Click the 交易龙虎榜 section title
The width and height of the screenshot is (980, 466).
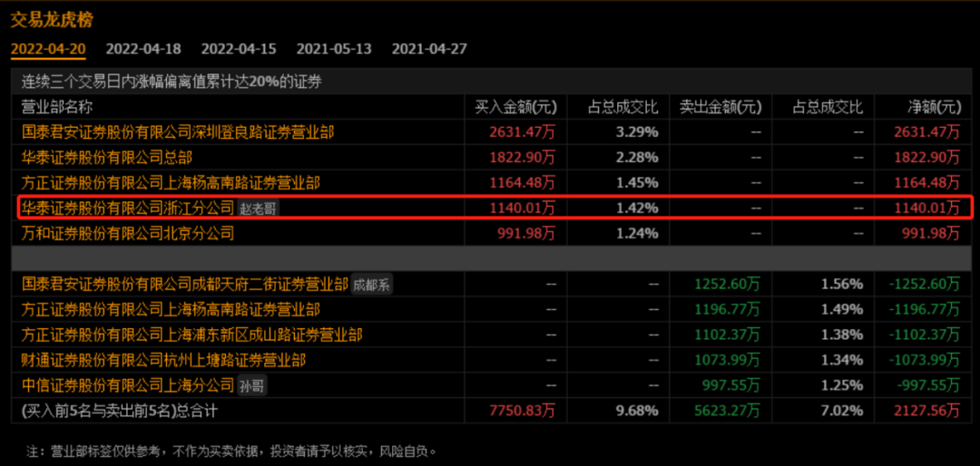pos(52,21)
